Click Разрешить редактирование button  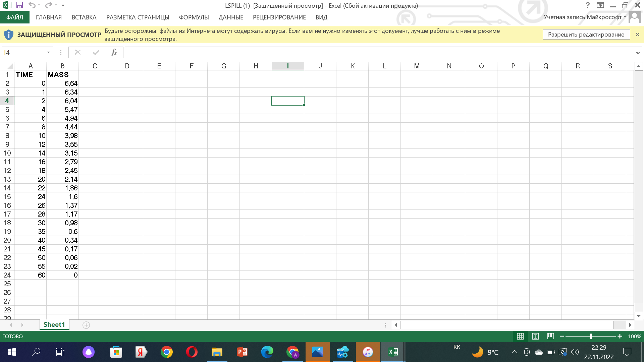pyautogui.click(x=586, y=35)
